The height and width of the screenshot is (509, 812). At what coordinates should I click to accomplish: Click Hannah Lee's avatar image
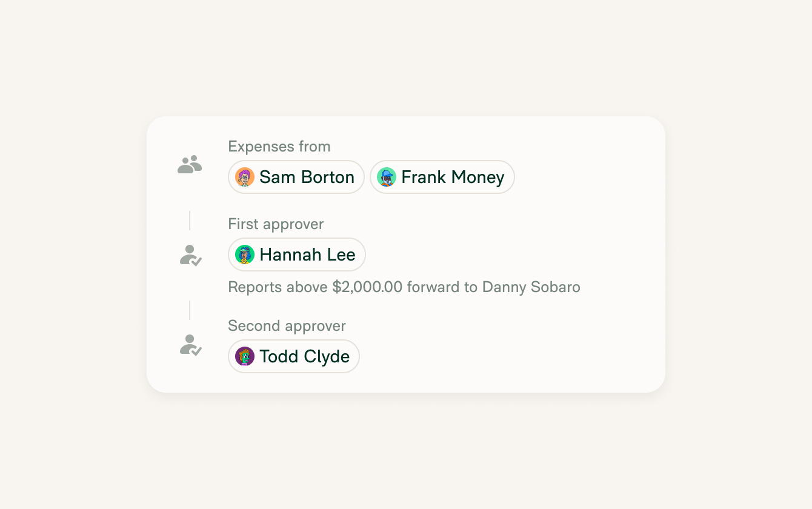245,254
